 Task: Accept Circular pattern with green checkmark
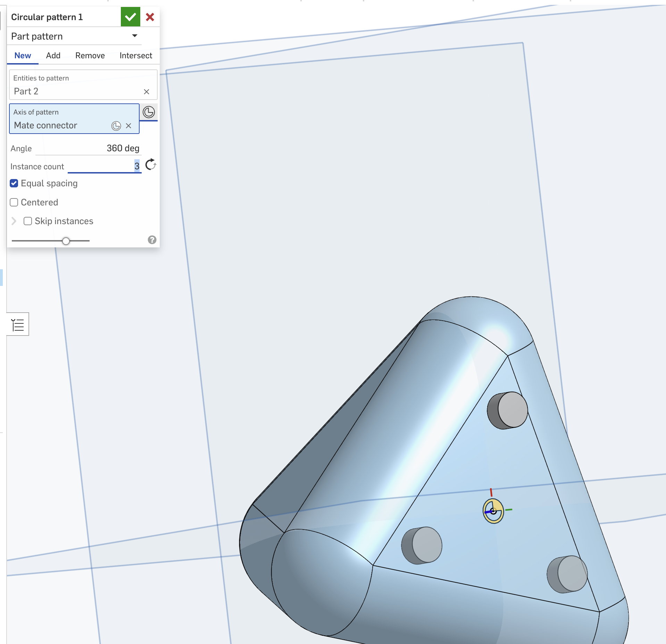click(x=130, y=17)
